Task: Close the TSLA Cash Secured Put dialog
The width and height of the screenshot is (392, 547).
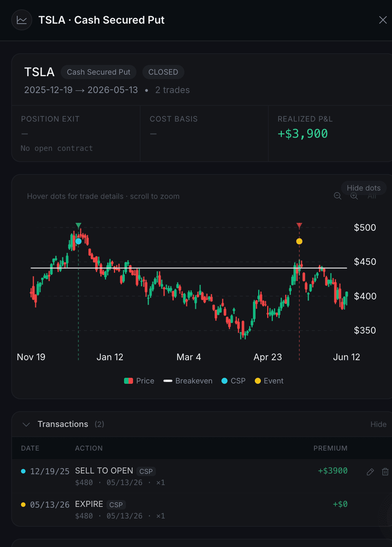Action: point(383,20)
